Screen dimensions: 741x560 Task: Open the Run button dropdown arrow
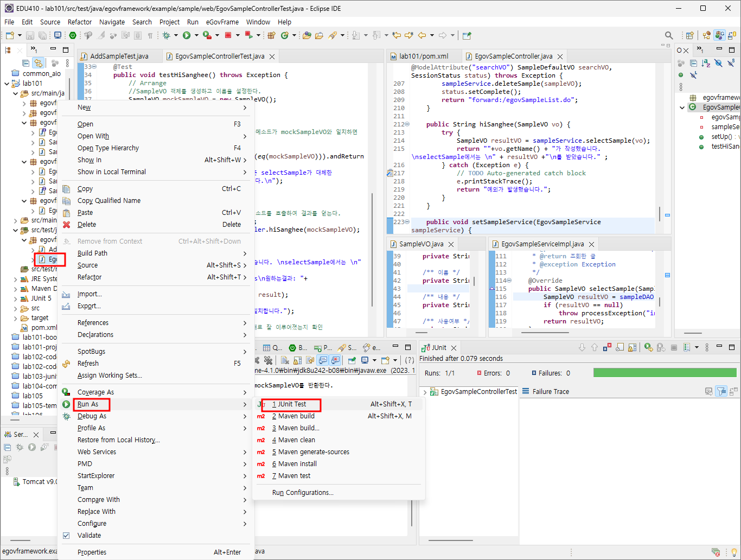click(x=196, y=35)
